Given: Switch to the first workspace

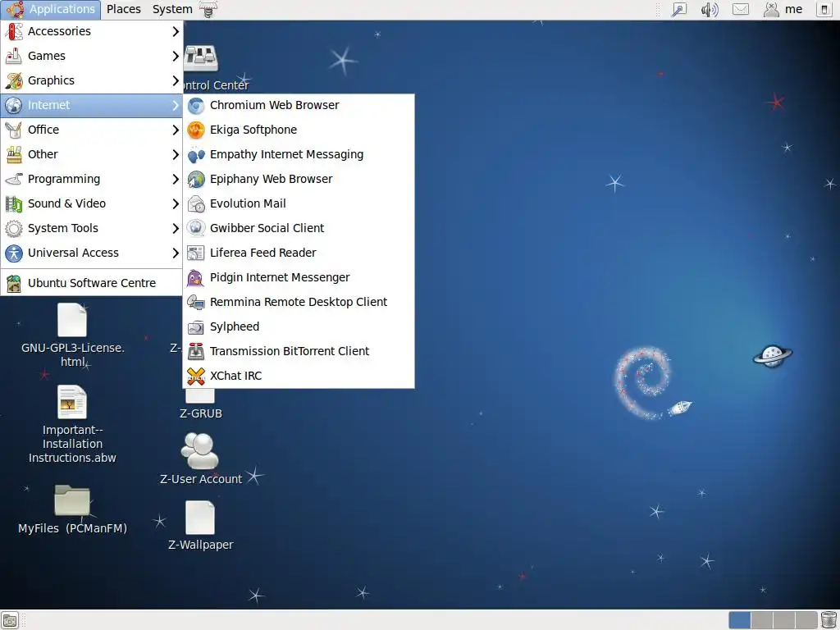Looking at the screenshot, I should tap(739, 620).
